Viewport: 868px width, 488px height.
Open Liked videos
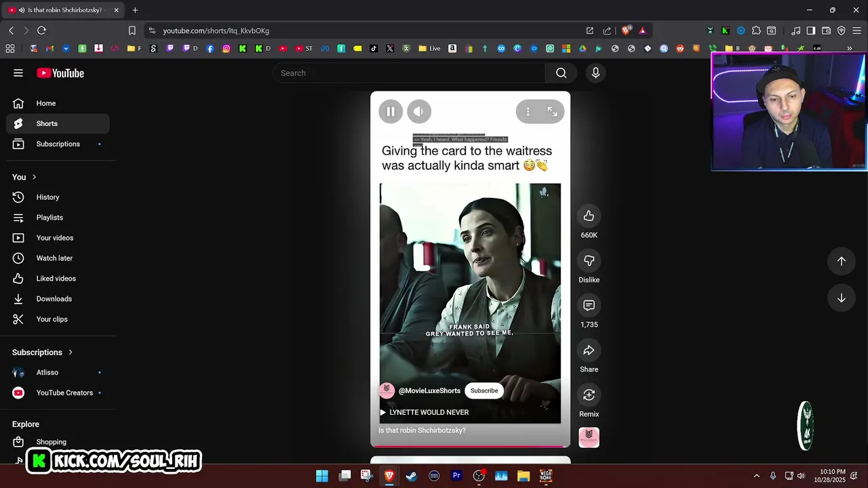[x=58, y=279]
